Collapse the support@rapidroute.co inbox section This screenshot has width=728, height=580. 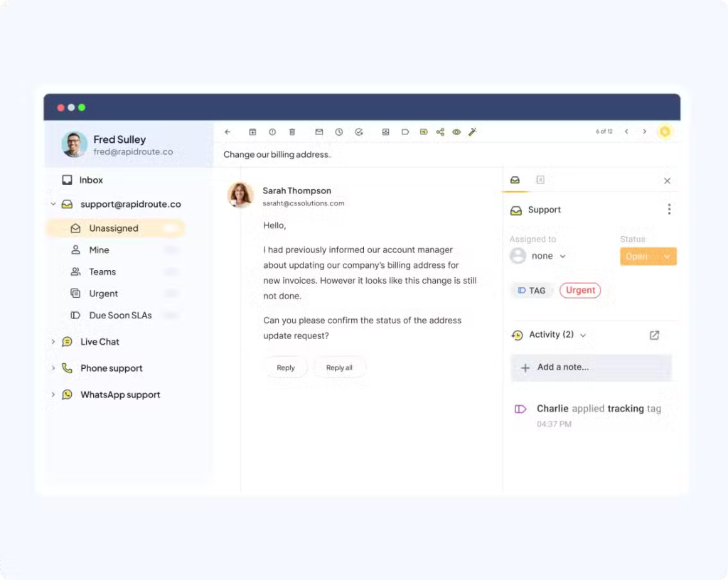coord(53,204)
